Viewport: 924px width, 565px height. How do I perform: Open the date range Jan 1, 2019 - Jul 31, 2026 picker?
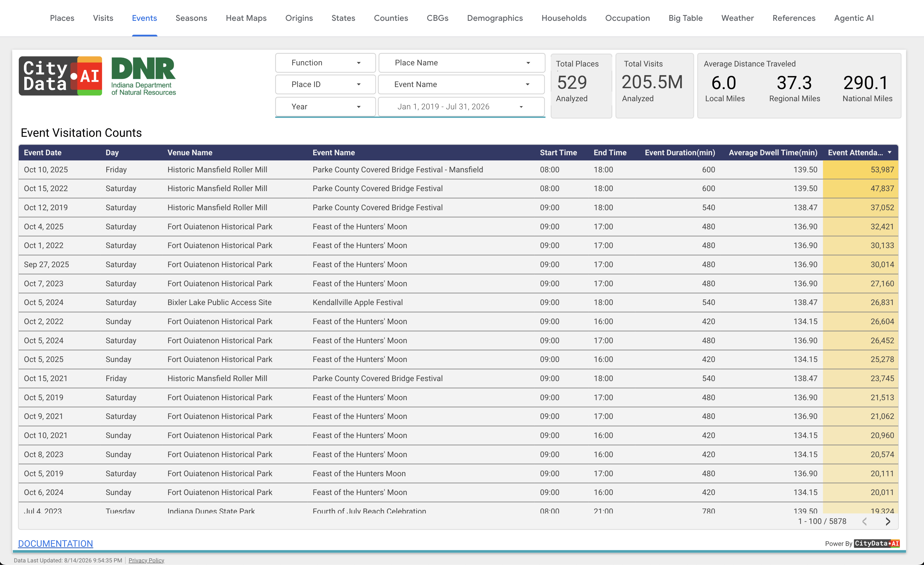pyautogui.click(x=461, y=106)
